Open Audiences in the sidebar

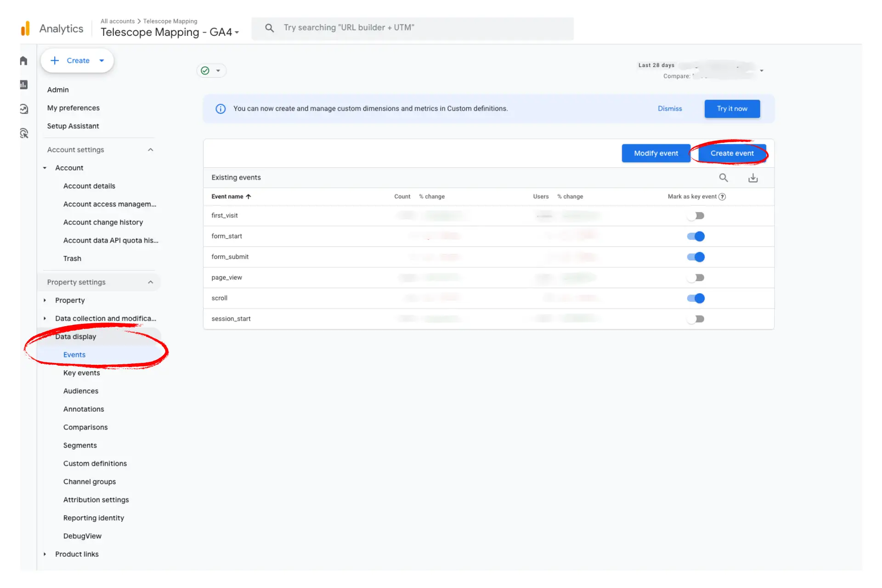pos(81,391)
